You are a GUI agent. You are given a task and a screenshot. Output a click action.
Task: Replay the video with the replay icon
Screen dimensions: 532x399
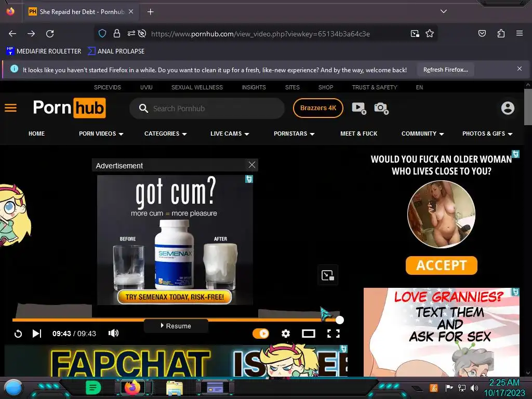[x=18, y=334]
